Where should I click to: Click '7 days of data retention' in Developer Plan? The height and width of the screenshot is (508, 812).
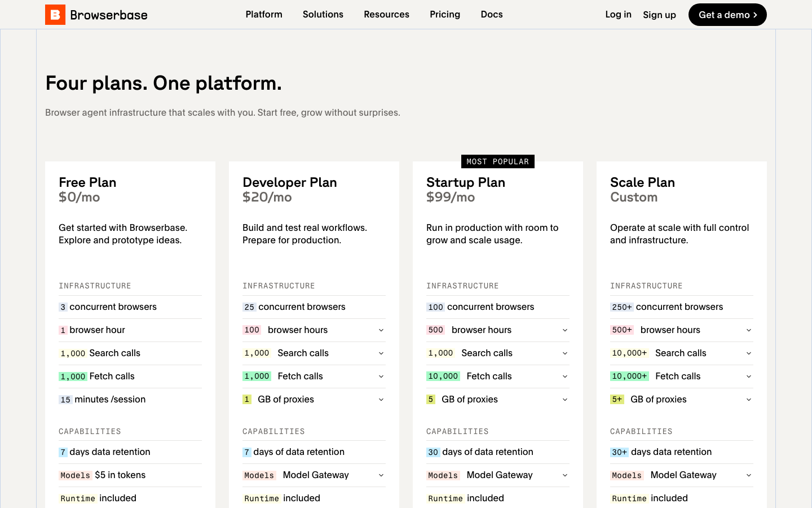pos(293,452)
